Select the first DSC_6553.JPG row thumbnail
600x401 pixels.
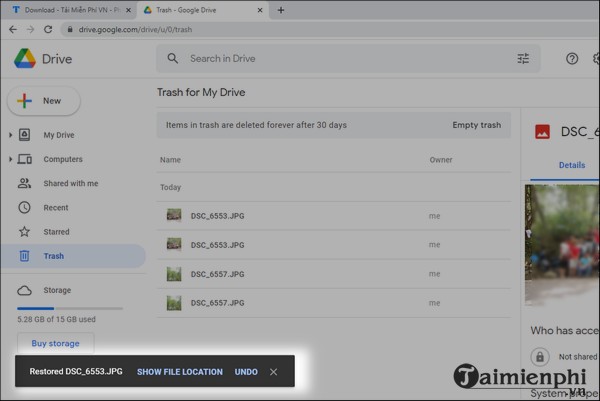point(174,215)
